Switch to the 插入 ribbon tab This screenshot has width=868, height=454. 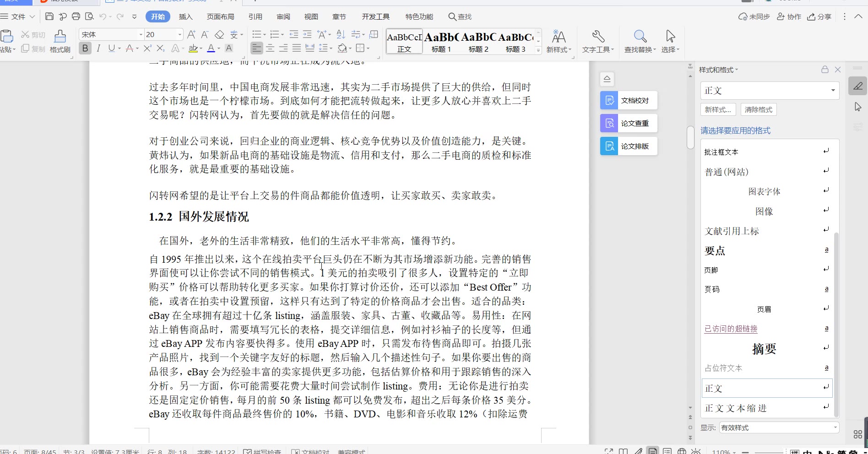click(185, 17)
